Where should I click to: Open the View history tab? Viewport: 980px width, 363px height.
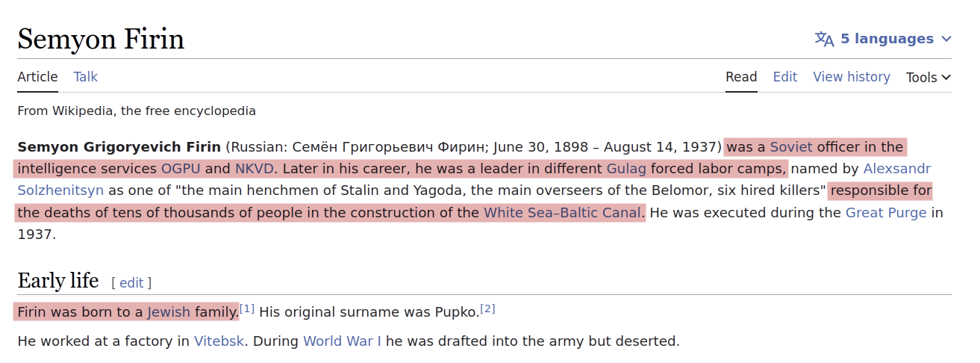pyautogui.click(x=852, y=77)
